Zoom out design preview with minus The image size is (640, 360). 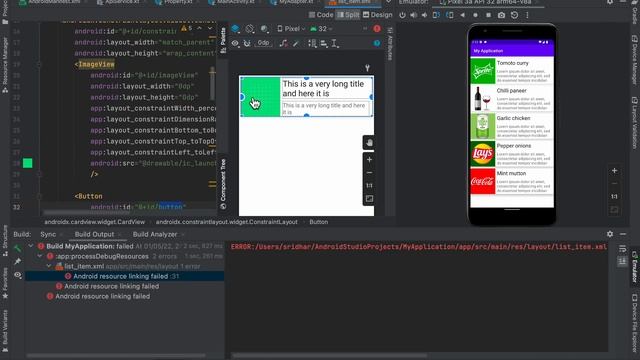click(369, 173)
